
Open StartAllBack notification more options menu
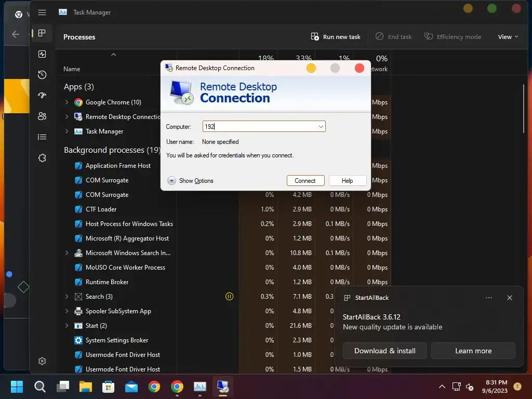(488, 298)
